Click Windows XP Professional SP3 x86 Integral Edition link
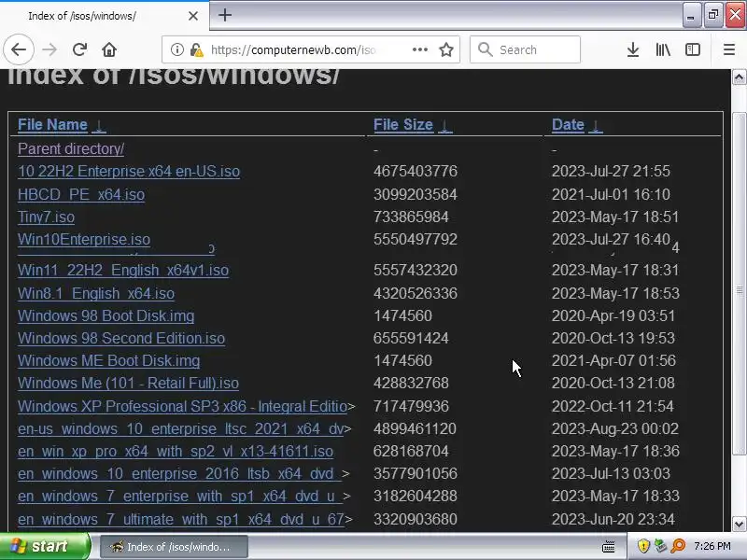The height and width of the screenshot is (560, 747). 182,407
